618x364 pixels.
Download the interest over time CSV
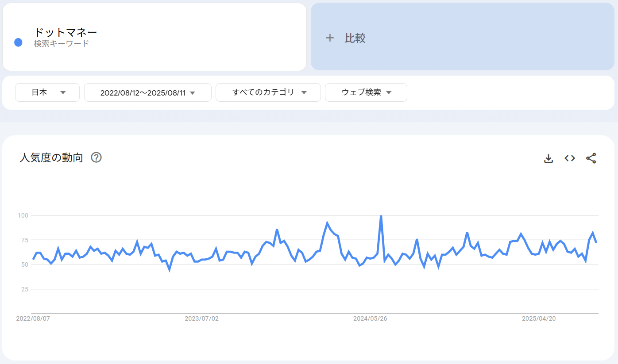point(548,158)
